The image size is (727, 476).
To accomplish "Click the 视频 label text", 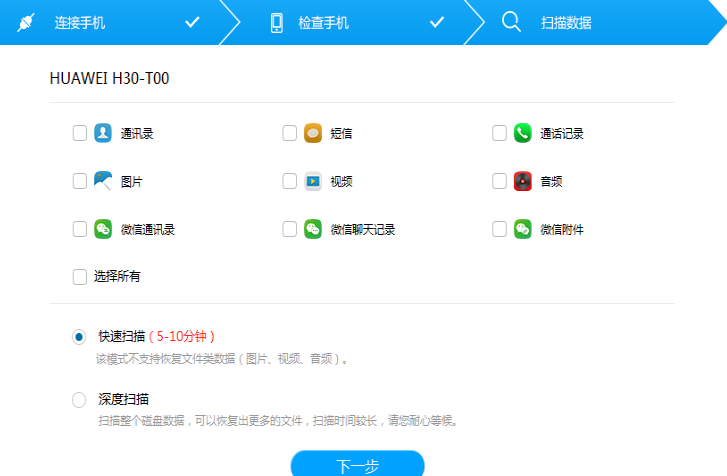I will [341, 182].
